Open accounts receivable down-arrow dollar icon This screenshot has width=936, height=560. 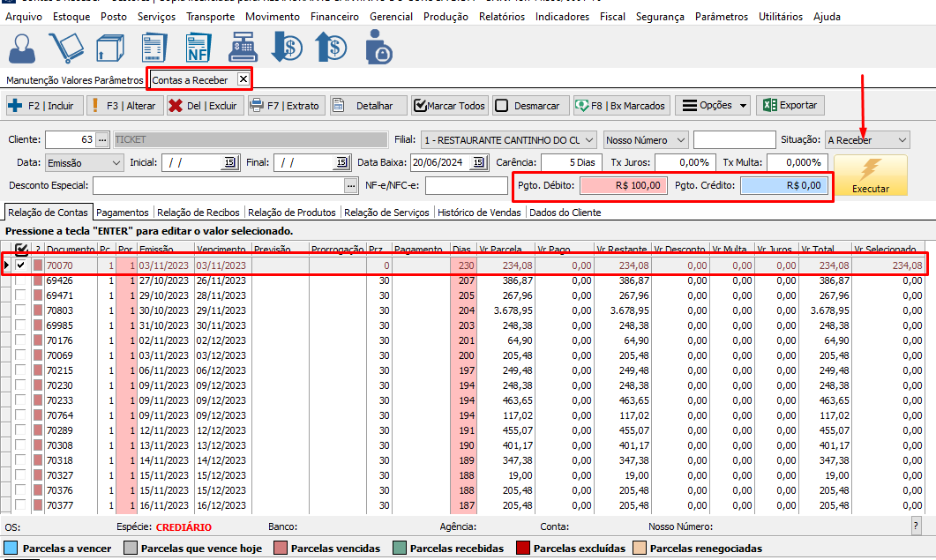286,47
